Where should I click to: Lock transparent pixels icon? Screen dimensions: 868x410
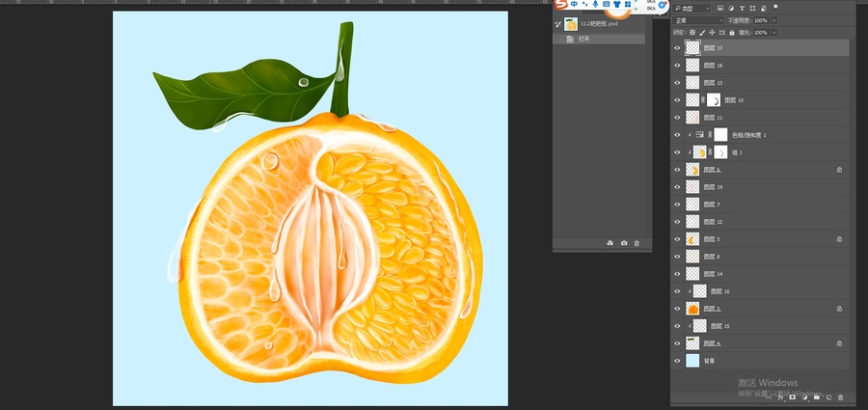pos(692,33)
